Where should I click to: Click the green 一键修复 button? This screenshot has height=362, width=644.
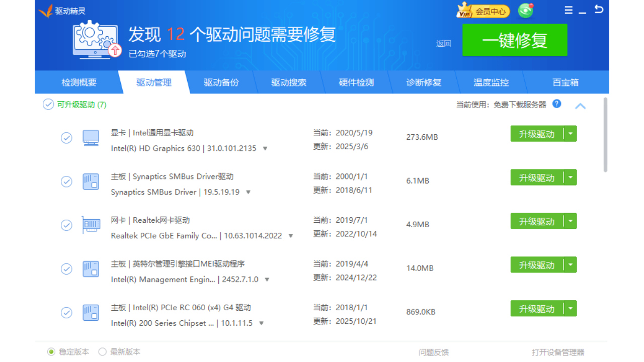515,40
